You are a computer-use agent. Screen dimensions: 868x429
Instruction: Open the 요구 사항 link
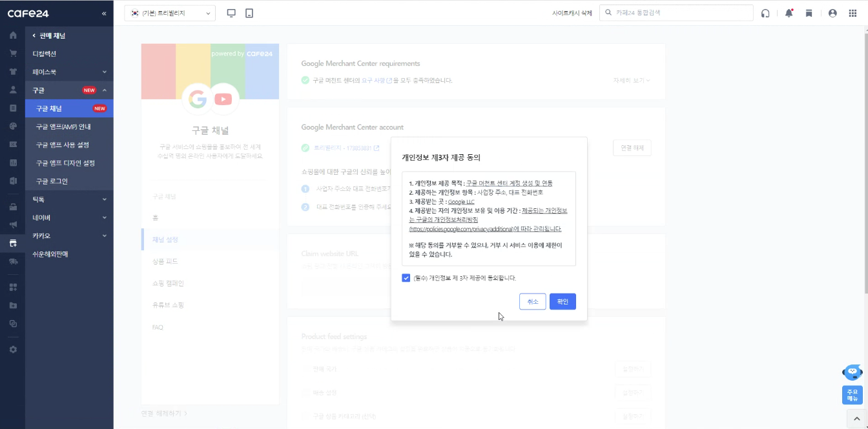coord(373,81)
